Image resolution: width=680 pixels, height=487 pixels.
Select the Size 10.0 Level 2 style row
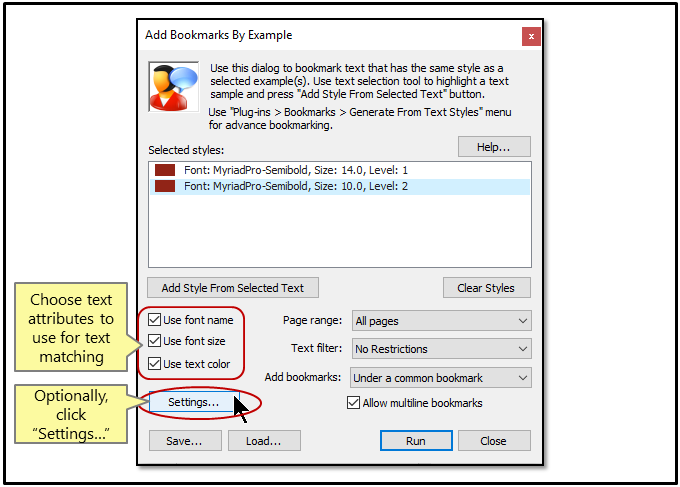340,186
